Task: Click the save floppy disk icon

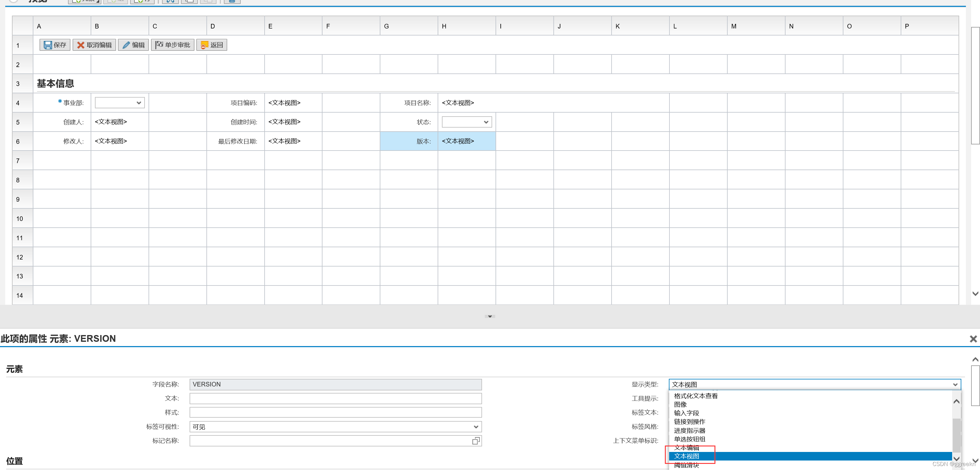Action: pyautogui.click(x=47, y=45)
